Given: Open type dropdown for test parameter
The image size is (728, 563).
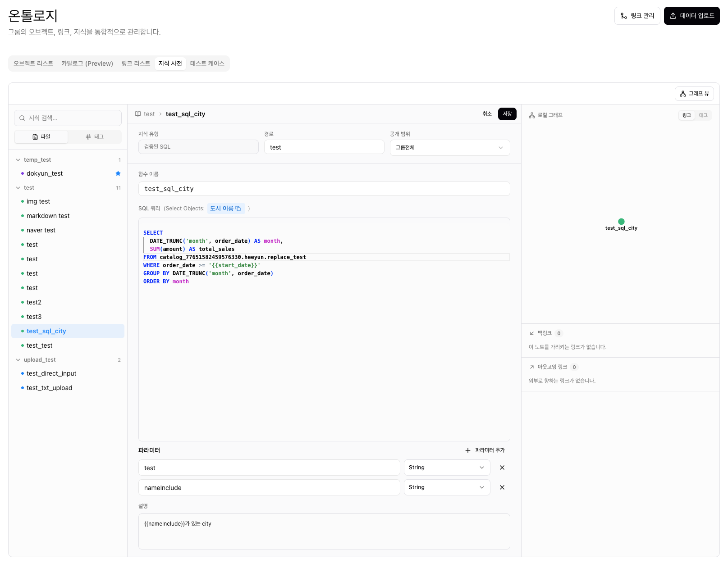Looking at the screenshot, I should (447, 468).
